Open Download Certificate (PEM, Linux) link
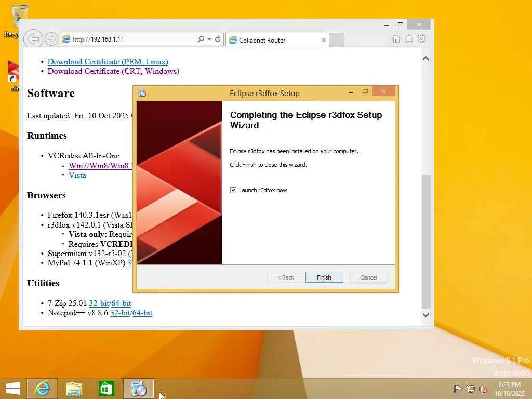Viewport: 532px width, 399px height. click(x=108, y=62)
